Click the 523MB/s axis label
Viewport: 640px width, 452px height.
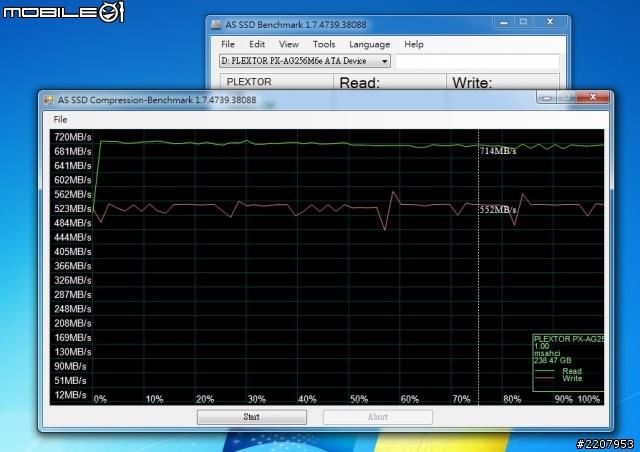click(73, 209)
